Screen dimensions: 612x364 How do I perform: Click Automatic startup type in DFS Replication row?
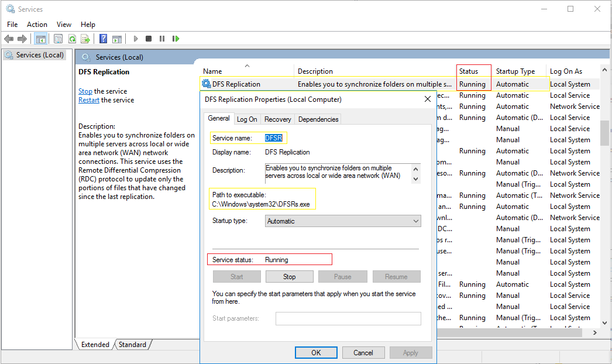pos(513,84)
